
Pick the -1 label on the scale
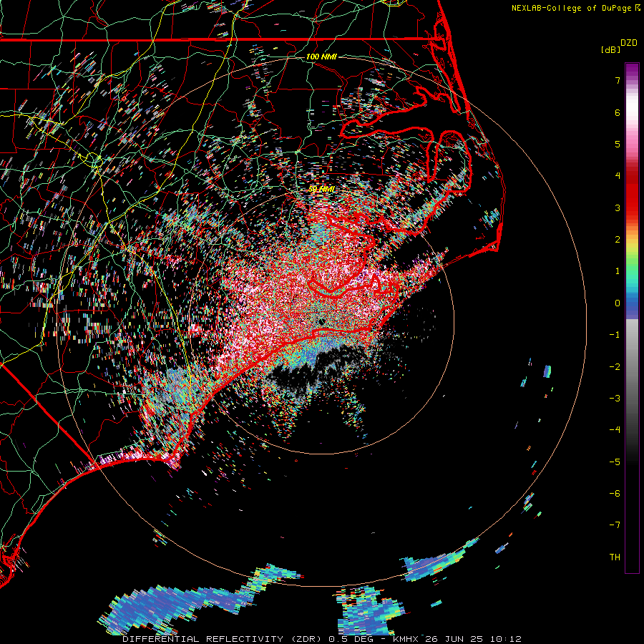point(615,335)
